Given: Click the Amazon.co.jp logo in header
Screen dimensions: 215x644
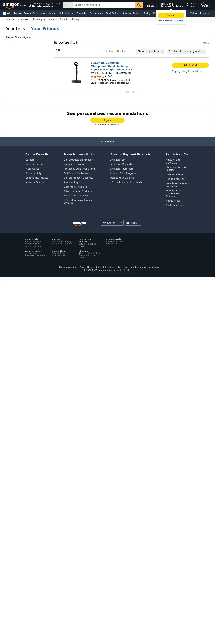Looking at the screenshot, I should pos(14,5).
